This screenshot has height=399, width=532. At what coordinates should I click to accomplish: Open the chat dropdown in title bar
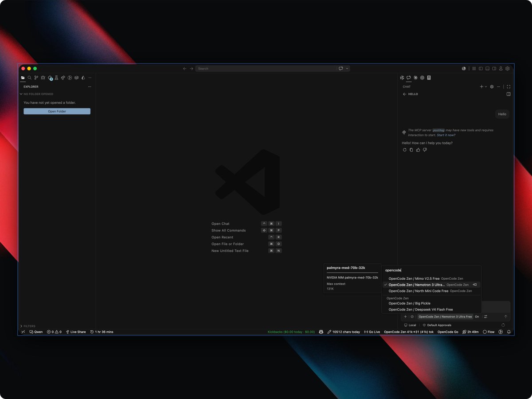[x=347, y=69]
